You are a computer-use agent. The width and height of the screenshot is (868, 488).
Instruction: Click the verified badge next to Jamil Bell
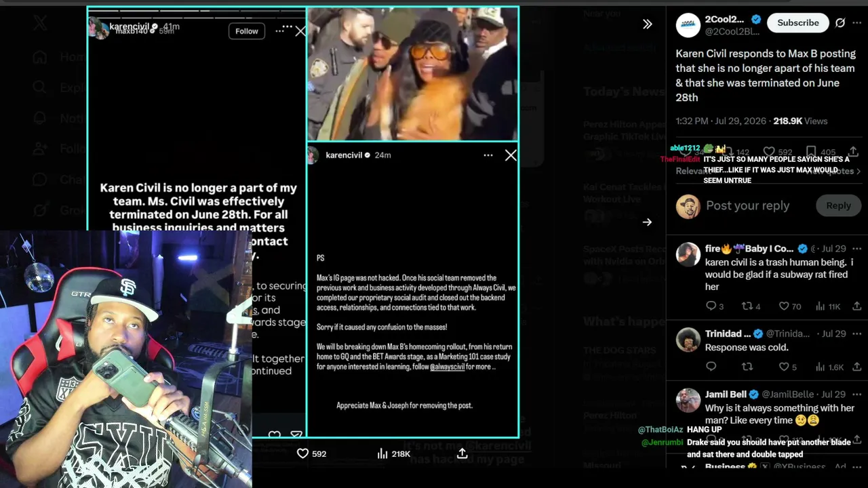tap(754, 394)
